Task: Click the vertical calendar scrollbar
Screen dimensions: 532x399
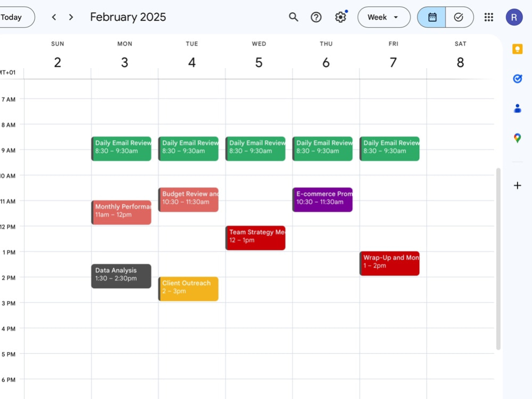Action: pos(498,259)
